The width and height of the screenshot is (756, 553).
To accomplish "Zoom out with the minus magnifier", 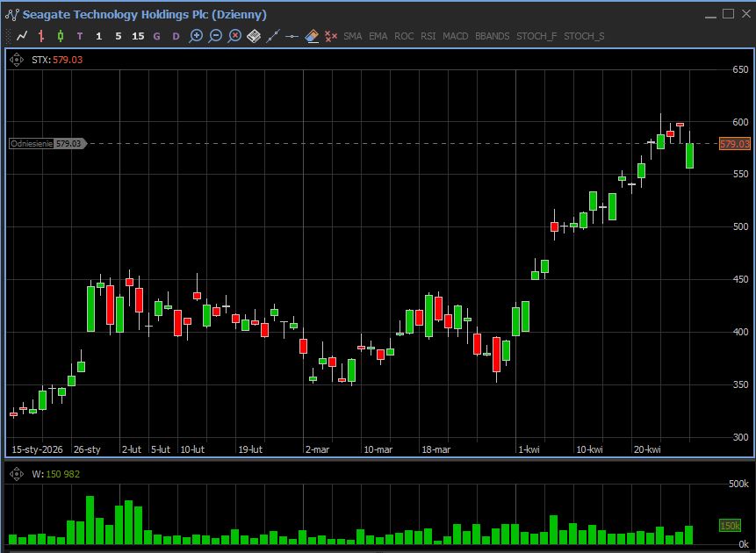I will click(215, 36).
